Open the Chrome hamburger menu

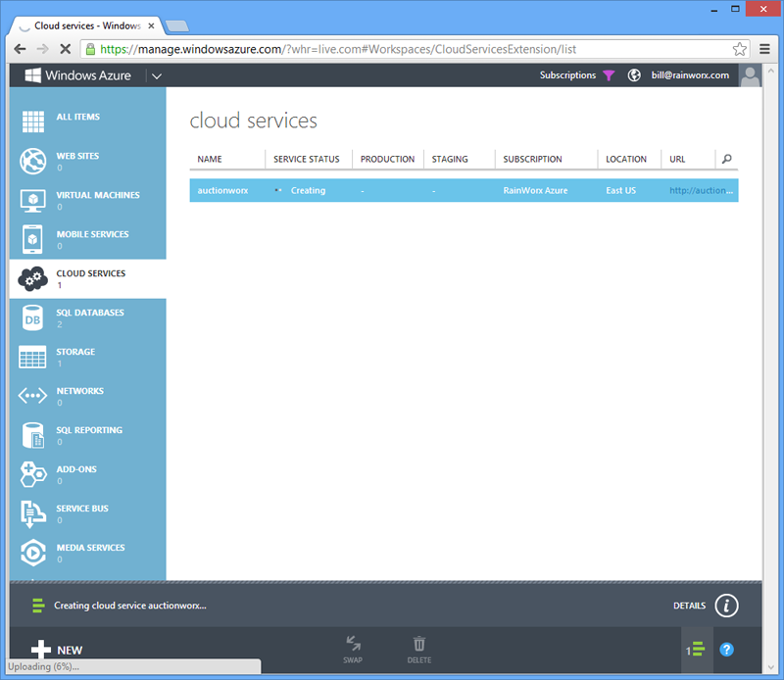click(x=764, y=49)
